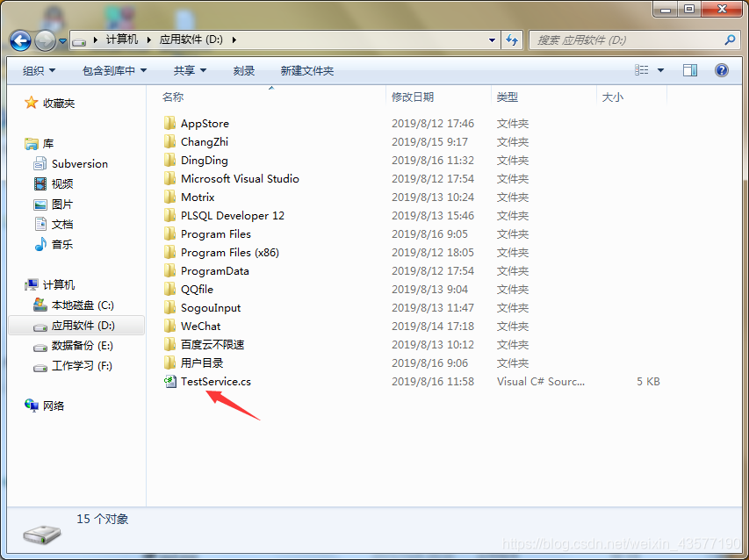Click 新建文件夹 to create a folder
Screen dimensions: 749x560
307,70
